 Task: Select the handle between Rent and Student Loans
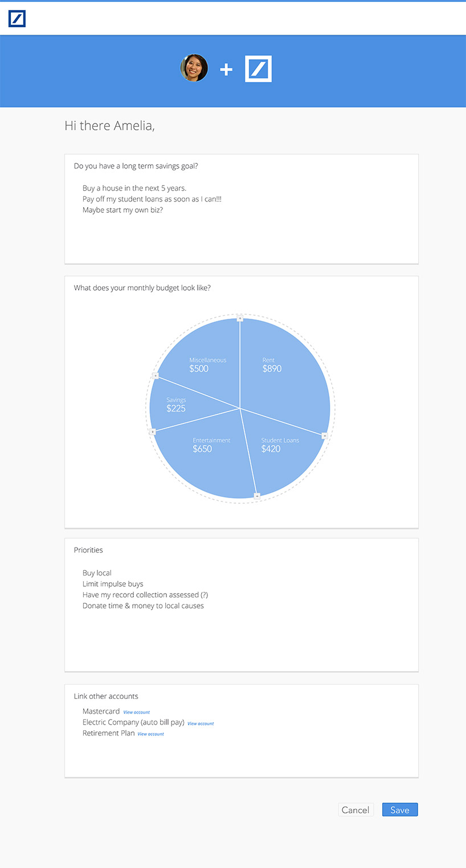[325, 435]
